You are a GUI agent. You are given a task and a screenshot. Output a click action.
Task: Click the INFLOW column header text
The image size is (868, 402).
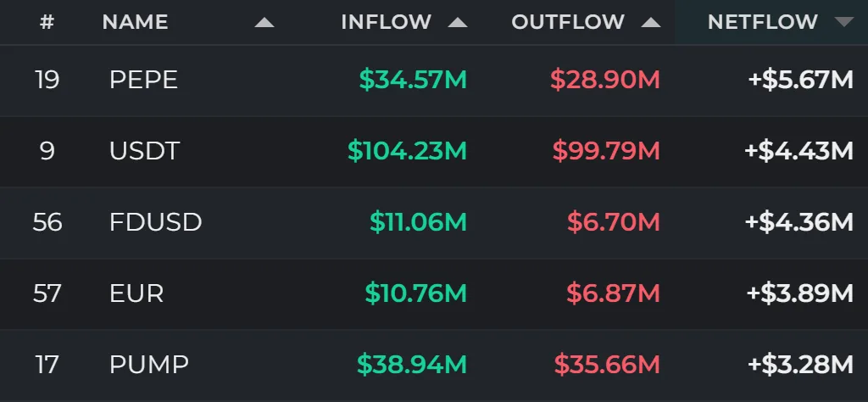coord(387,22)
